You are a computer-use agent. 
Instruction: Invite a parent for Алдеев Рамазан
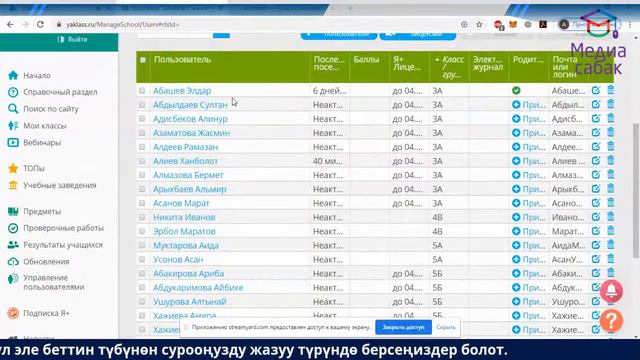(529, 147)
